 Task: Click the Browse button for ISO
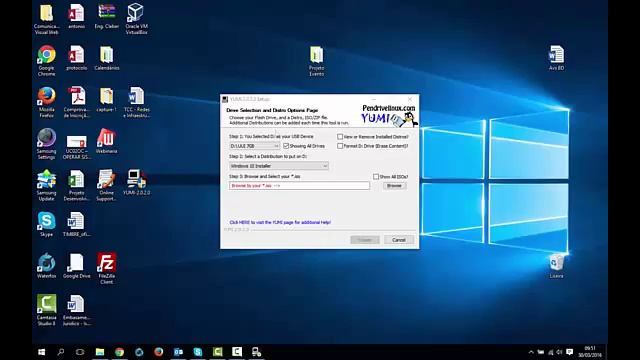[x=394, y=186]
